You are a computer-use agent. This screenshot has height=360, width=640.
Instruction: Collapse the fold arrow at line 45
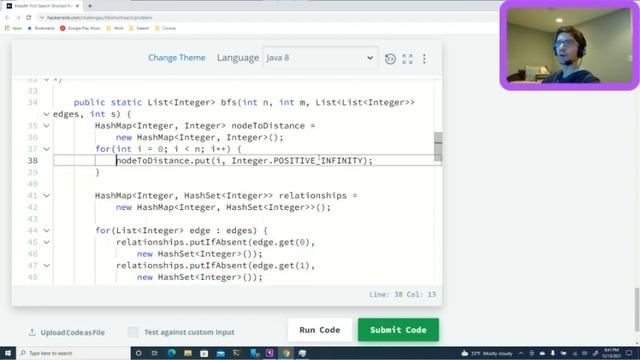tap(47, 242)
